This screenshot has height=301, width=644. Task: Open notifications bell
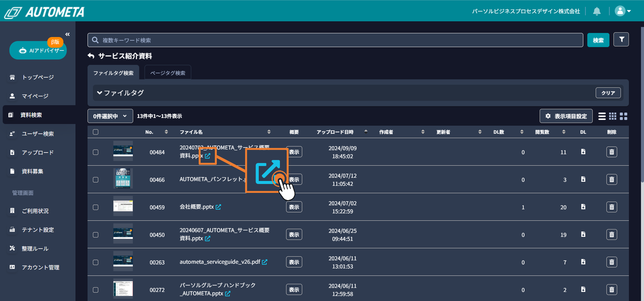pyautogui.click(x=597, y=11)
